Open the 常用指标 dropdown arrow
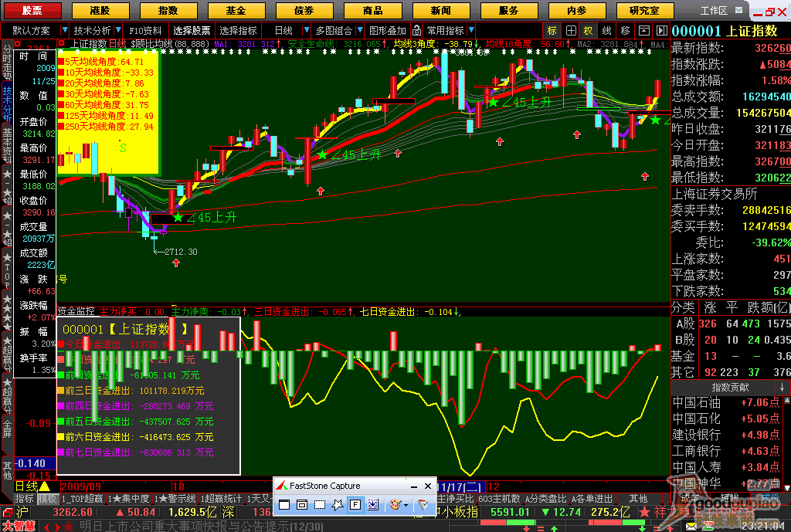 point(471,30)
